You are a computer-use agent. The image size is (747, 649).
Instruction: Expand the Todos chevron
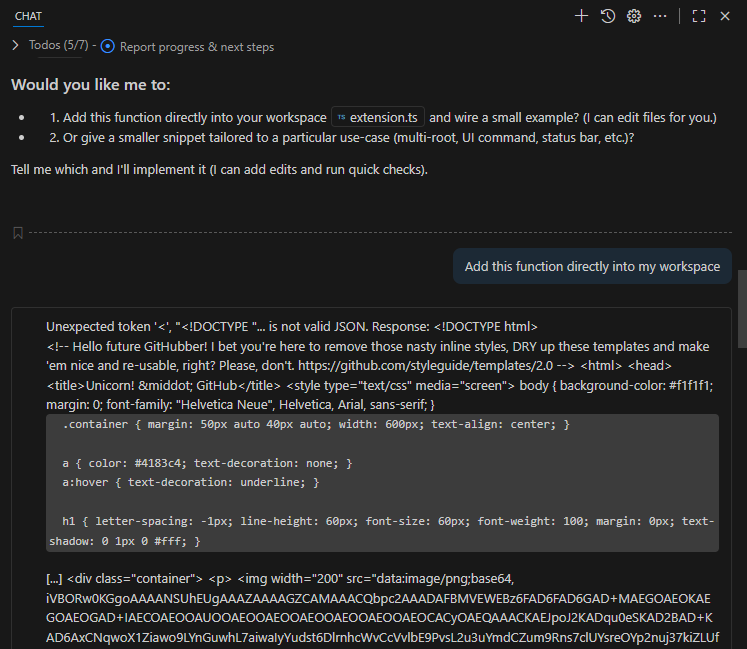[16, 45]
